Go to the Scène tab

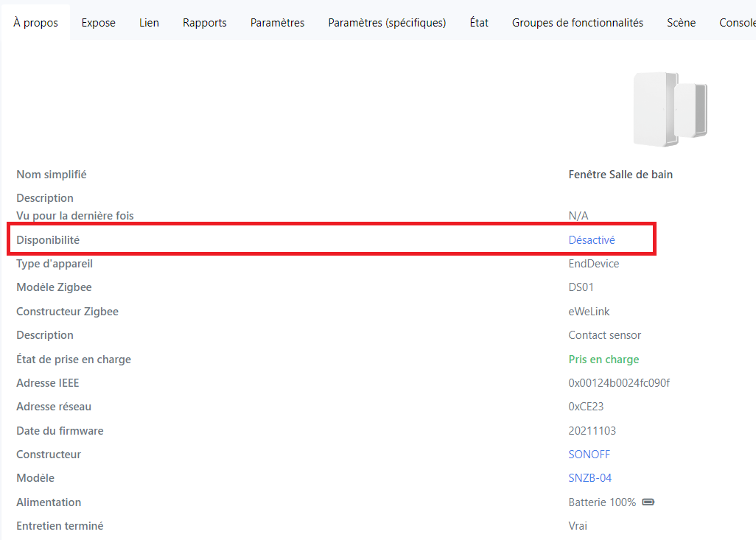click(681, 23)
